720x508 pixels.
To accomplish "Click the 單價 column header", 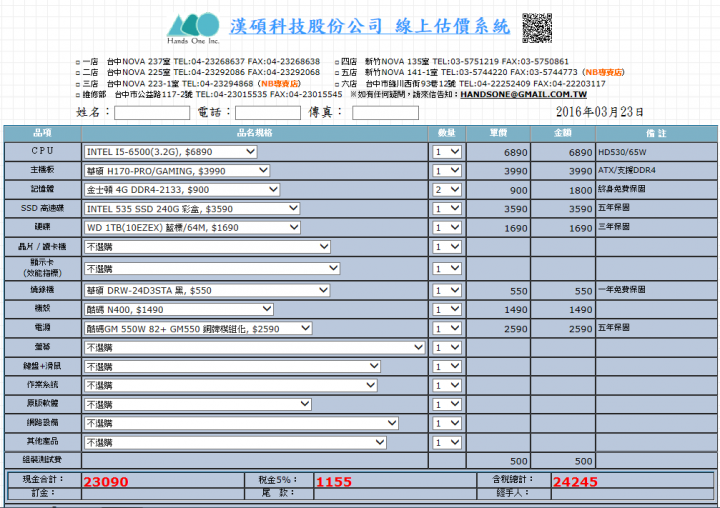I will tap(498, 133).
